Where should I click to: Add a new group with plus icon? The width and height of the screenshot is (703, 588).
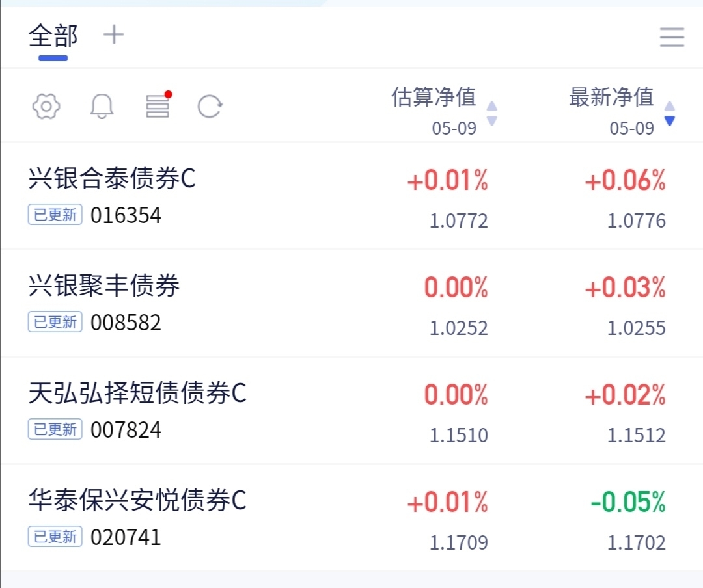[x=113, y=34]
